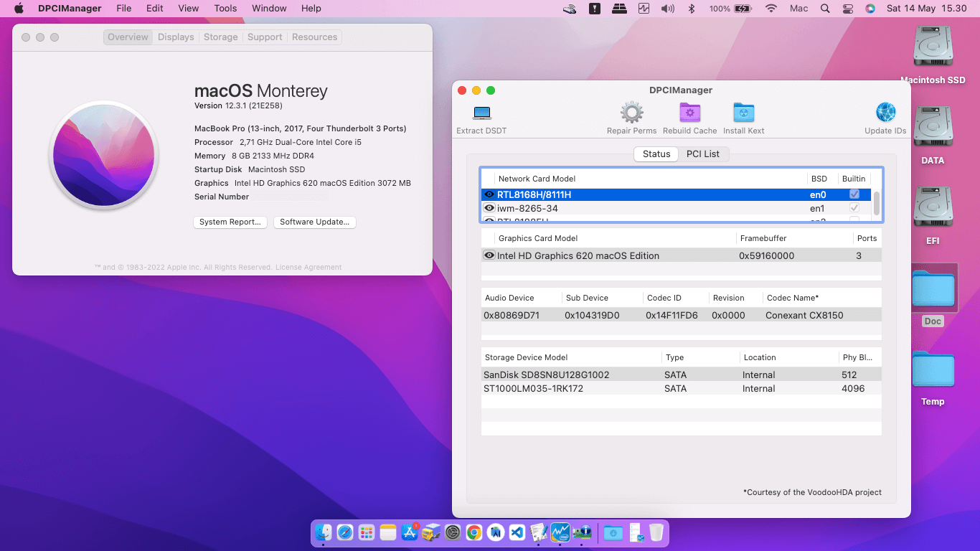Open the Downloads folder in dock
This screenshot has height=551, width=980.
pyautogui.click(x=613, y=532)
